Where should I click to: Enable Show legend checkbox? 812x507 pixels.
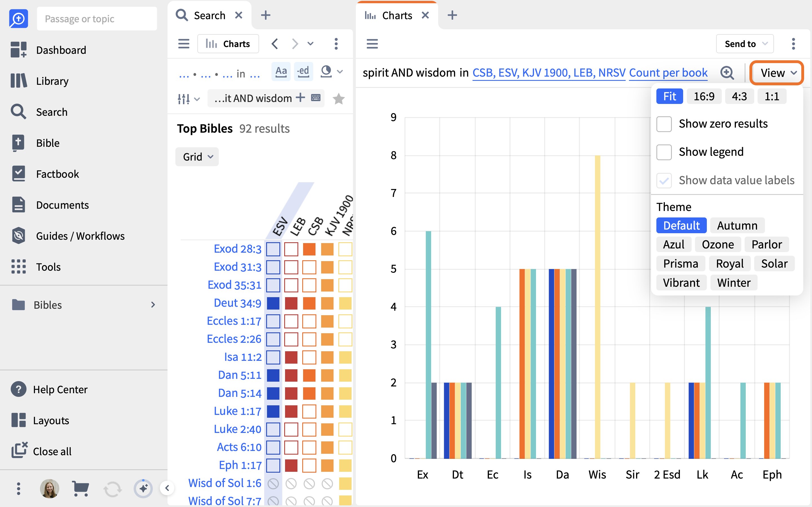(x=664, y=152)
